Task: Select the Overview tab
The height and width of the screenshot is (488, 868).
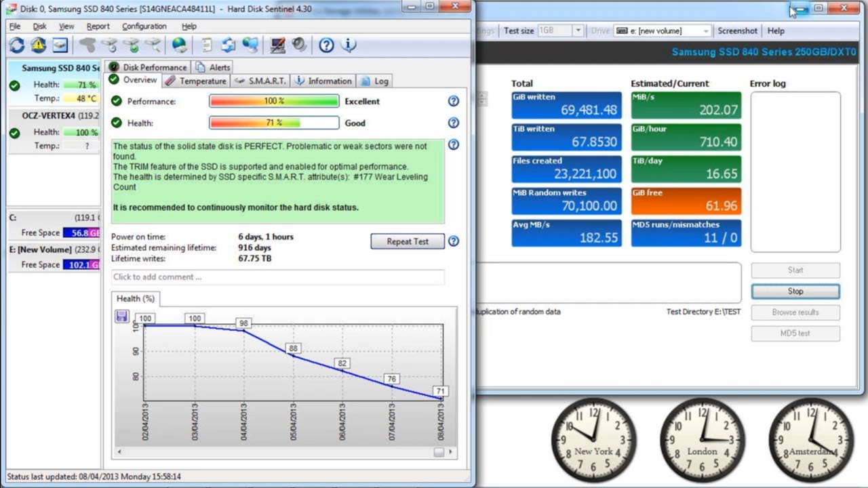Action: (x=134, y=80)
